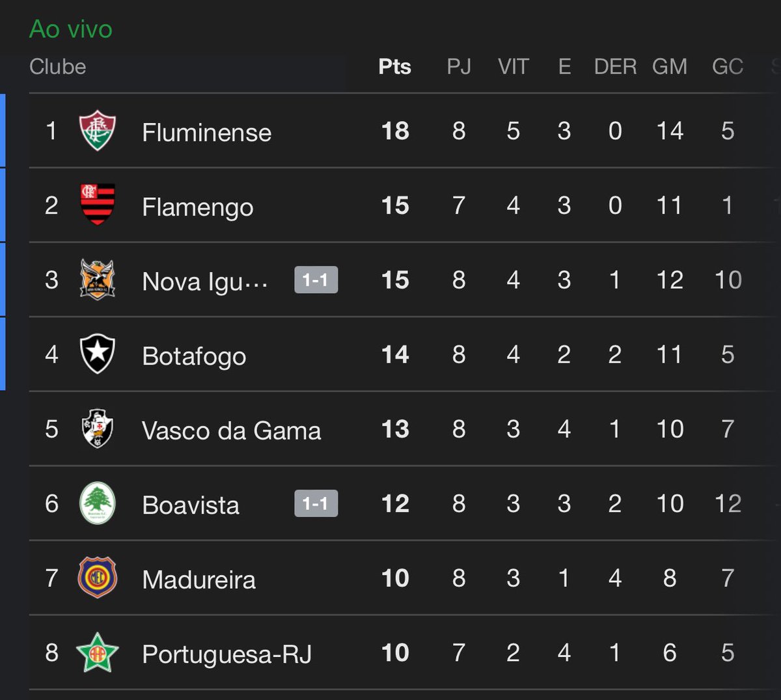Sort table by the Pts column header
Screen dimensions: 781x700
click(x=394, y=66)
